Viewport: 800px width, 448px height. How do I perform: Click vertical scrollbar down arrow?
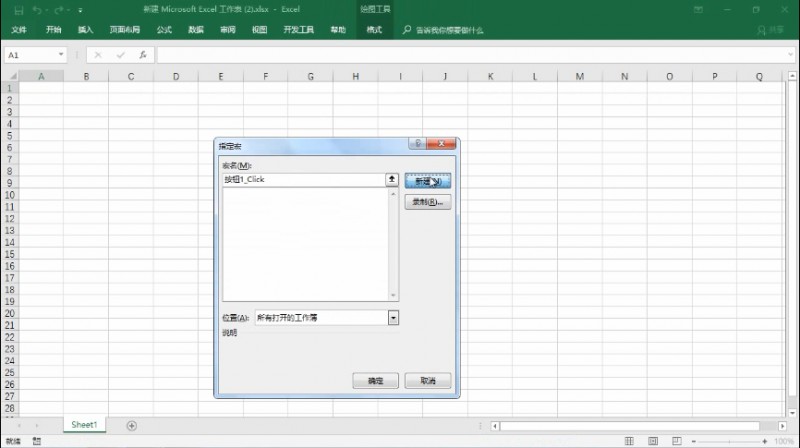coord(792,413)
